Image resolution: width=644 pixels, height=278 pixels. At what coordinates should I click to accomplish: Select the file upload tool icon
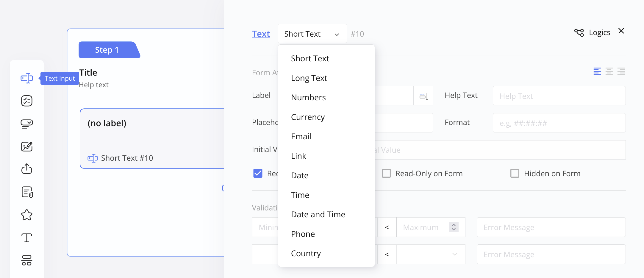tap(27, 169)
